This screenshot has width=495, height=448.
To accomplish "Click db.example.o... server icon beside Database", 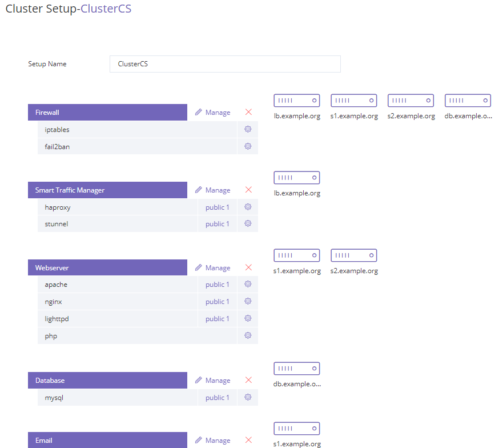I will click(297, 369).
